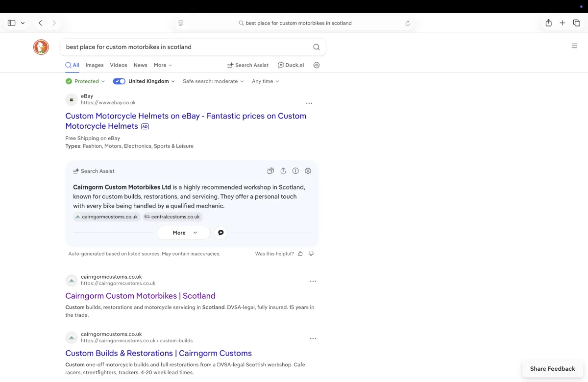Click the Was this helpful? text
The image size is (588, 382).
click(x=274, y=254)
